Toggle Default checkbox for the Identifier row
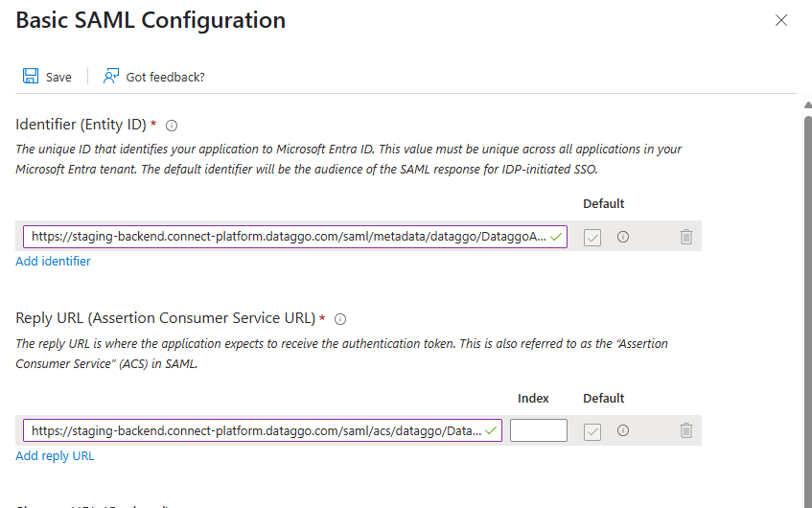 click(x=592, y=238)
